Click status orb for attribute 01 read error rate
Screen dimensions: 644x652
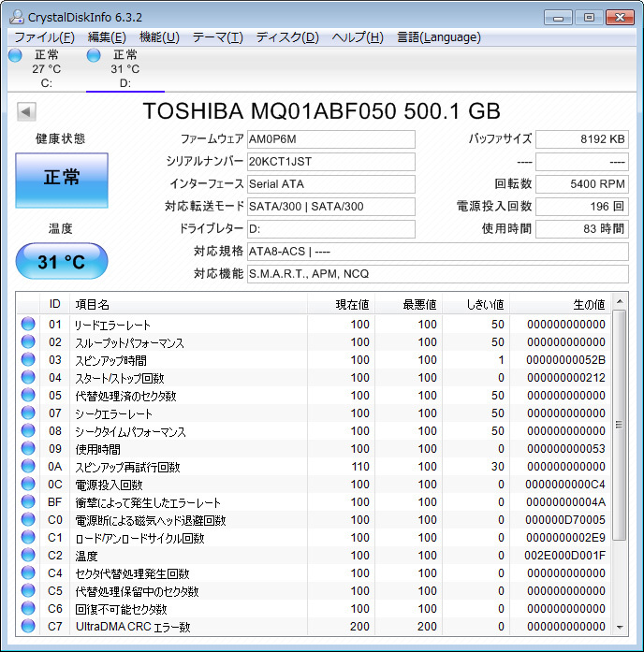click(28, 325)
